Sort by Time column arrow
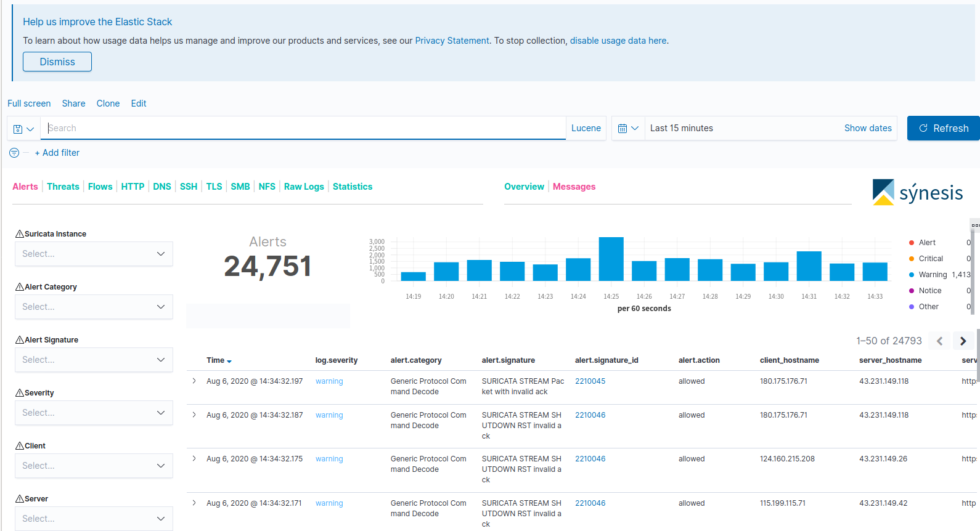The height and width of the screenshot is (531, 980). click(x=229, y=361)
